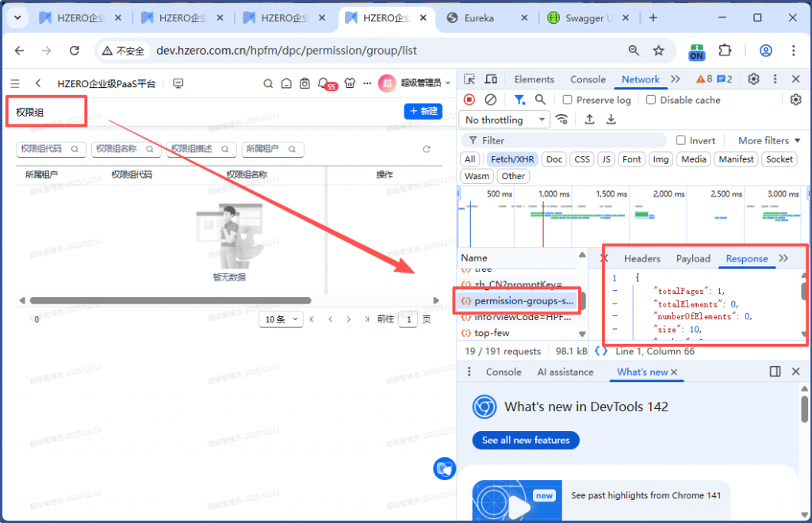Open the No throttling dropdown
Viewport: 812px width, 523px height.
(x=505, y=120)
